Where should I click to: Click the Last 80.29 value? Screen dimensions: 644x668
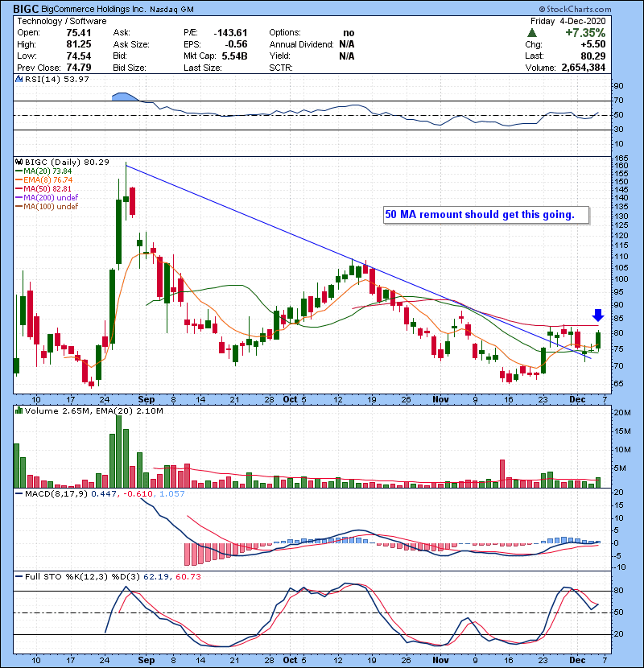click(x=592, y=56)
